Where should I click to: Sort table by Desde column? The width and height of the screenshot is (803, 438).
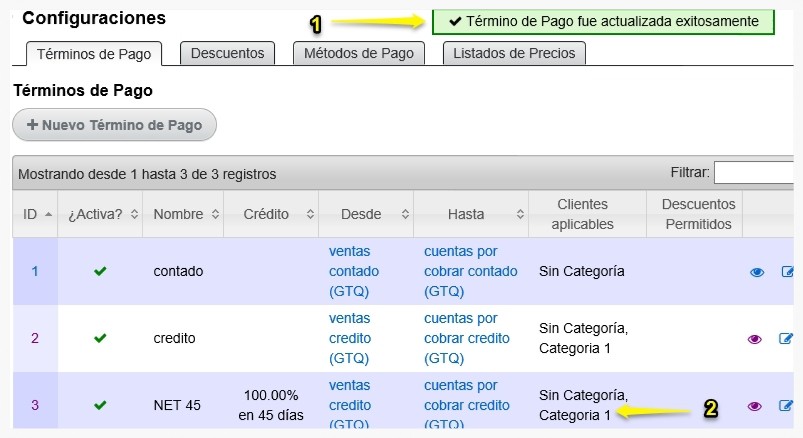tap(366, 214)
